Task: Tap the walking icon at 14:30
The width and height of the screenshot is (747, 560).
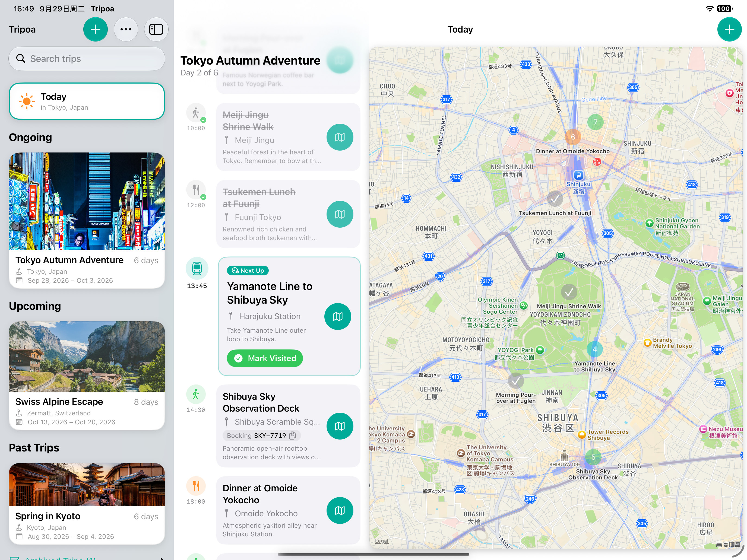Action: click(x=196, y=394)
